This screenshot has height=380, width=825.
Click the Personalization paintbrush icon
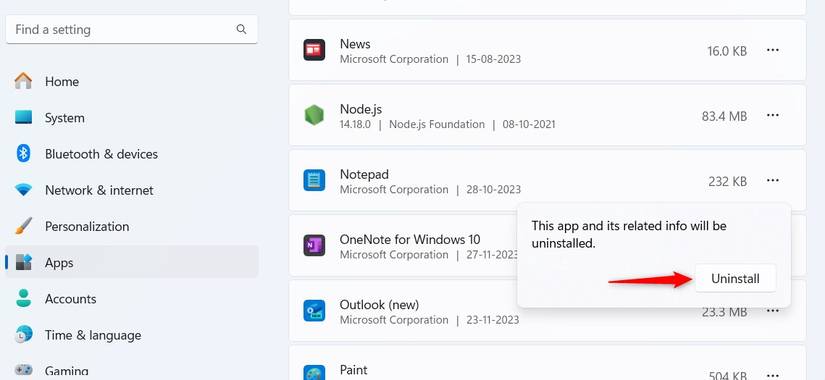pyautogui.click(x=23, y=226)
